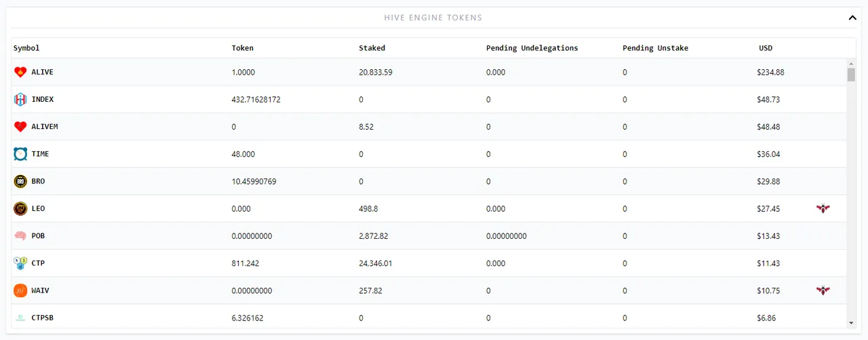Click POB USD value $13.43

pos(769,235)
